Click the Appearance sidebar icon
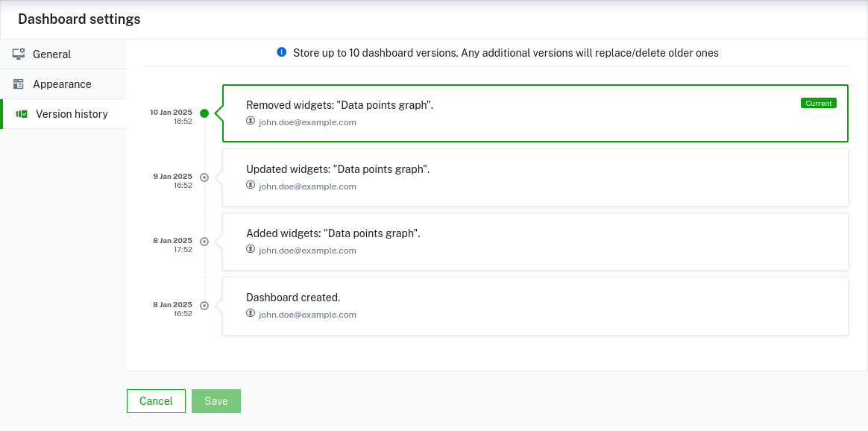This screenshot has width=868, height=431. (19, 84)
